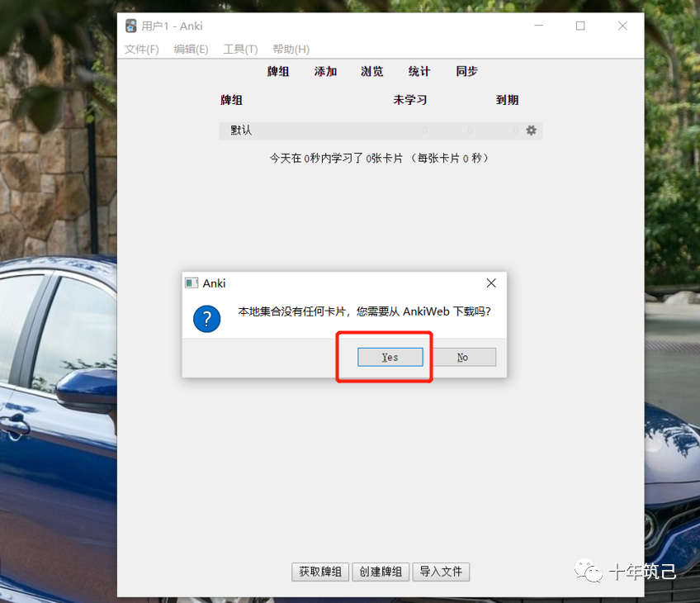Click Yes to download from AnkiWeb
This screenshot has height=603, width=700.
[x=390, y=358]
